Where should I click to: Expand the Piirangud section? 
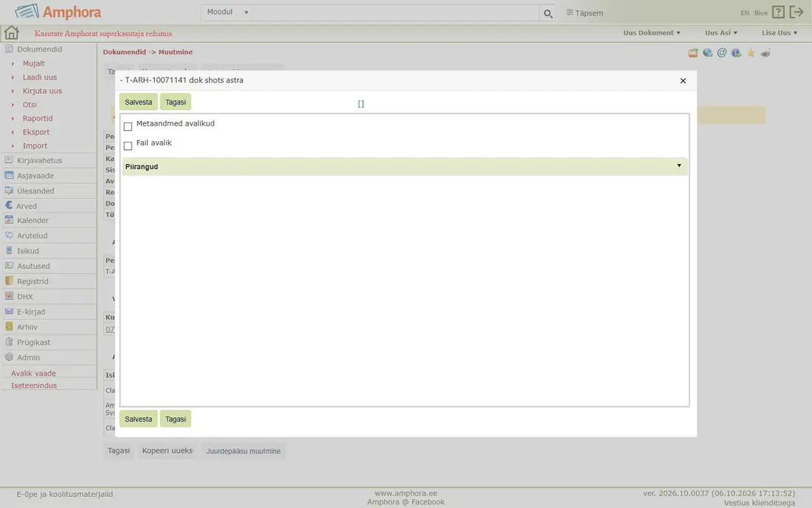405,166
